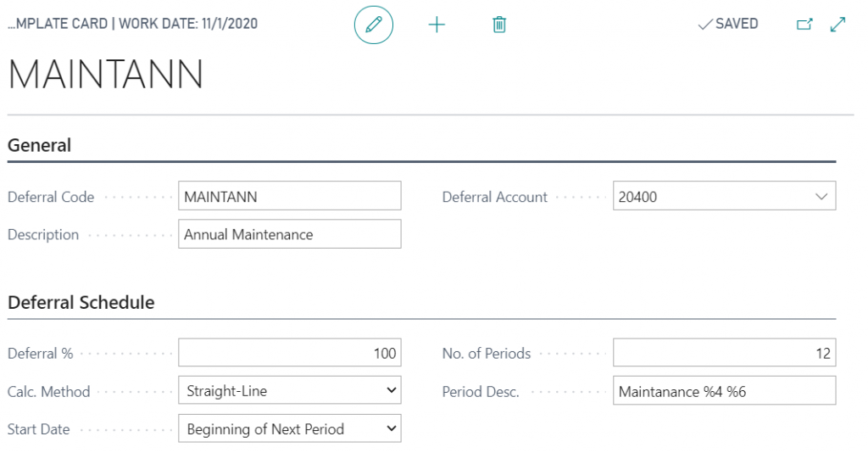The height and width of the screenshot is (453, 868).
Task: Open the card in a new window
Action: (804, 25)
